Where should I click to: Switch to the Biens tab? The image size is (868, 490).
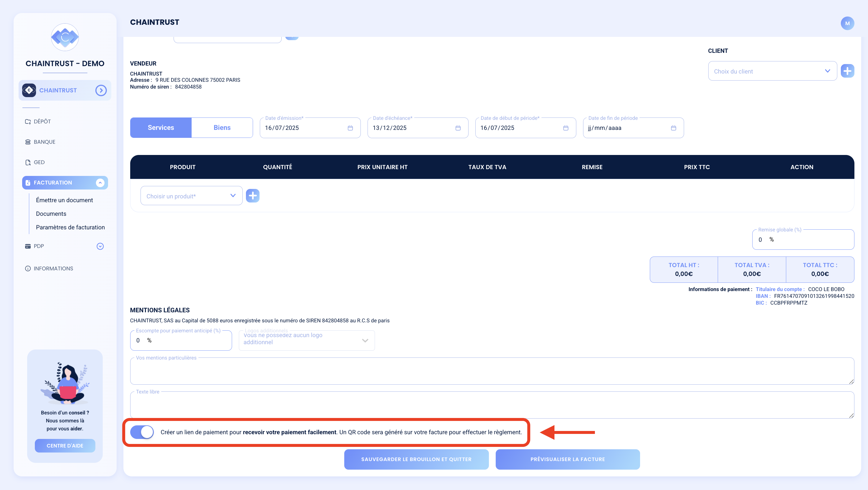pos(222,128)
